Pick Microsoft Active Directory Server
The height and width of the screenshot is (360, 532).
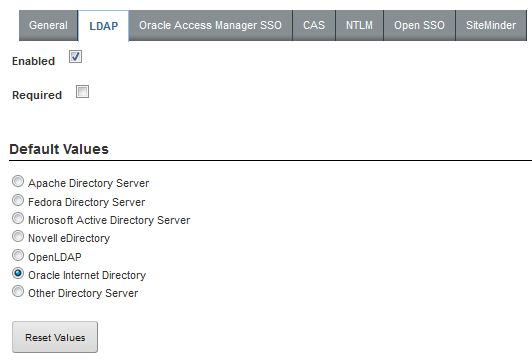(x=18, y=218)
